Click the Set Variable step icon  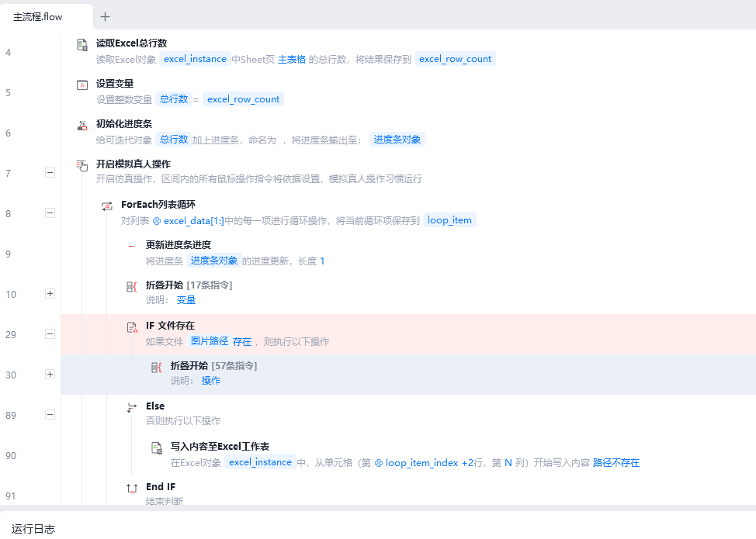coord(82,85)
